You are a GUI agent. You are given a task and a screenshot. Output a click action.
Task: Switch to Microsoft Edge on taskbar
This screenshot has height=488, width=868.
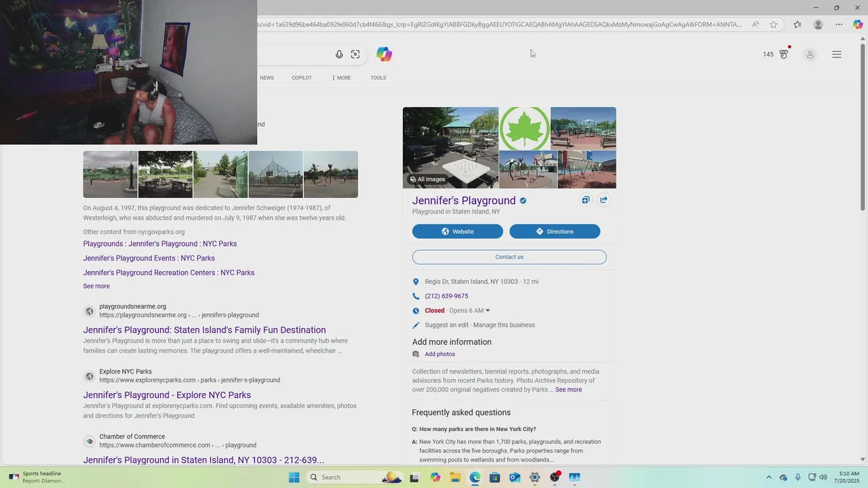point(475,477)
